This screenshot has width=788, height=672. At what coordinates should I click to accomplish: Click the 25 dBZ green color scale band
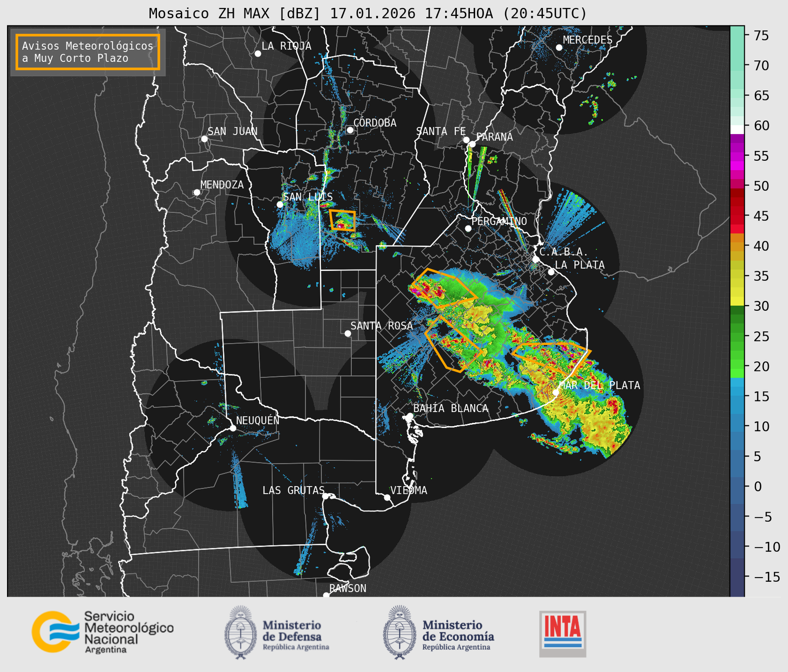[x=737, y=336]
